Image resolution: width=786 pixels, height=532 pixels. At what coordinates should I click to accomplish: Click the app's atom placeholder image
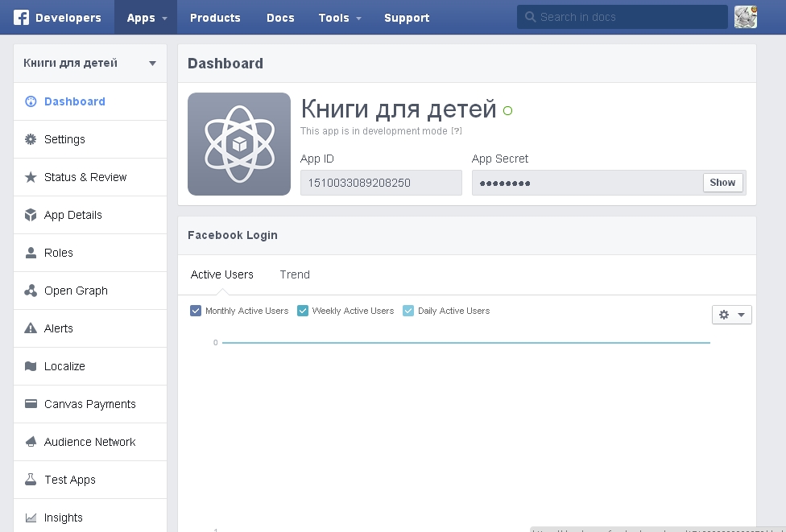click(239, 144)
